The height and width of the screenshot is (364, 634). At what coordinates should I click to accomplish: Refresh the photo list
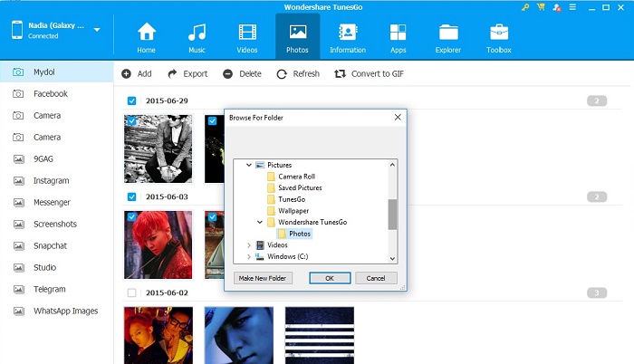(x=282, y=74)
